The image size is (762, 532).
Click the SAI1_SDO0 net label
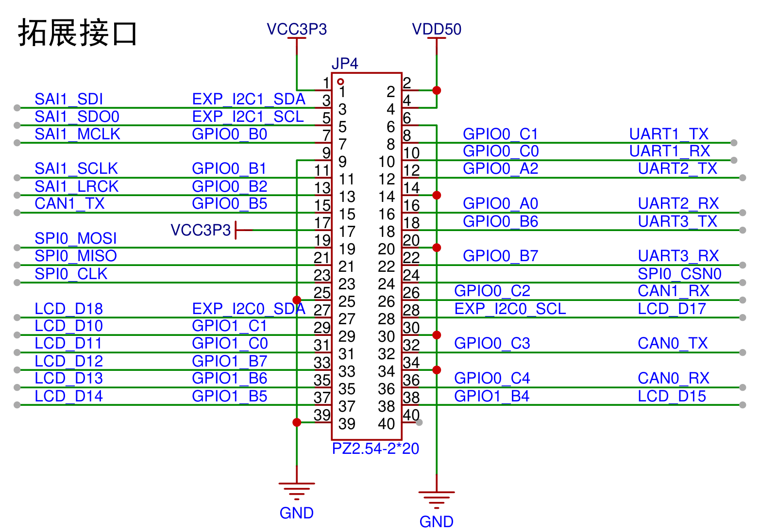pyautogui.click(x=77, y=116)
